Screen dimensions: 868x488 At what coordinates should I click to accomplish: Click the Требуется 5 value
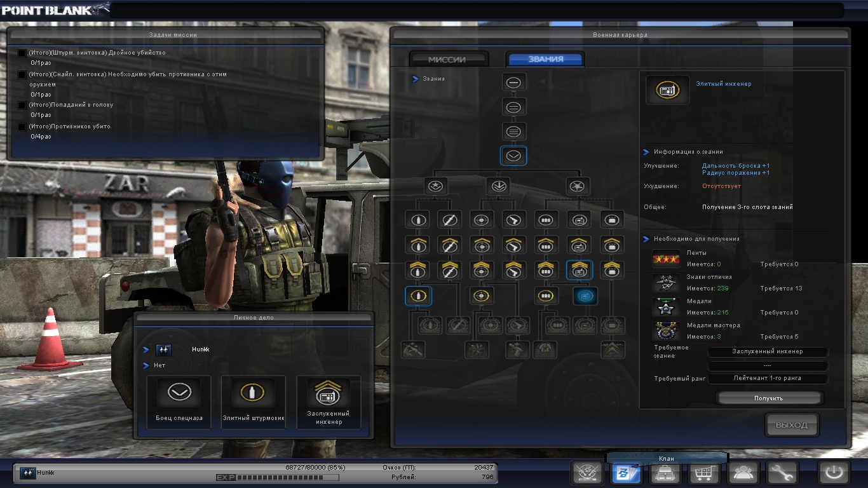[779, 337]
